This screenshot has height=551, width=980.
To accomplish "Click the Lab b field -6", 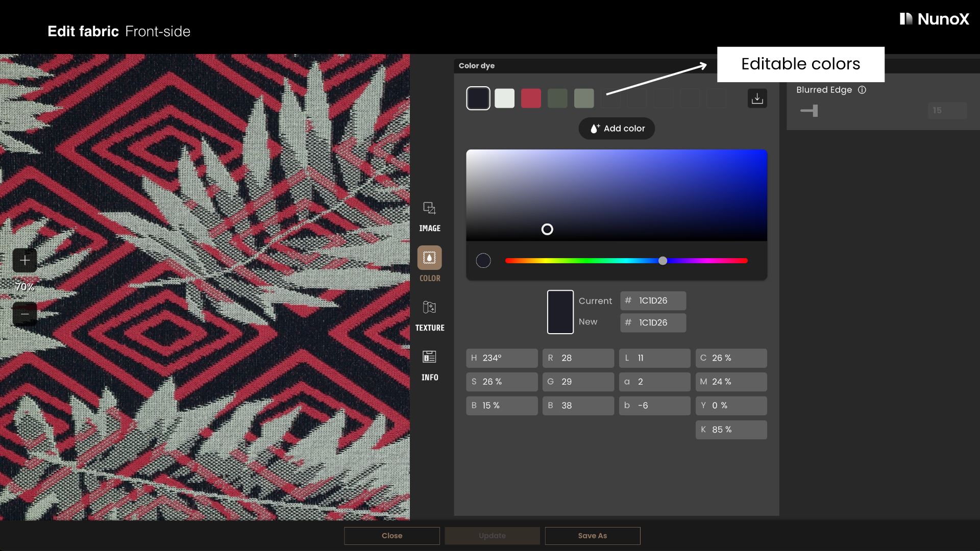I will (x=654, y=406).
